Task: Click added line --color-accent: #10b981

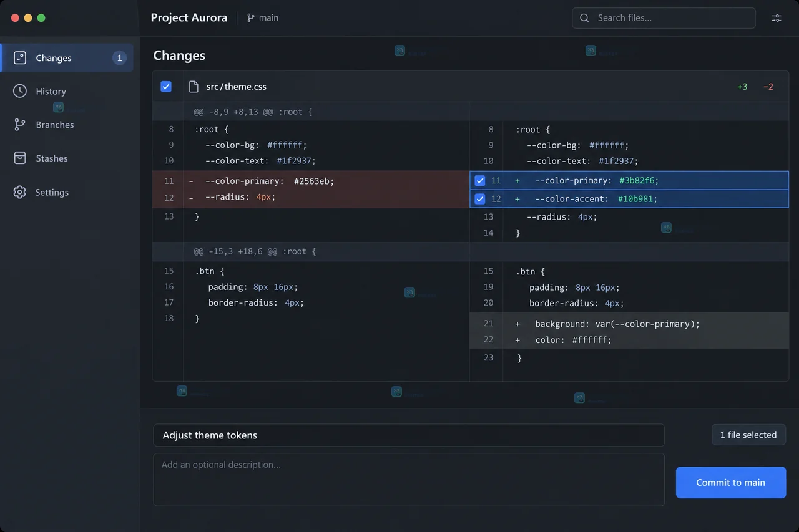Action: (629, 199)
